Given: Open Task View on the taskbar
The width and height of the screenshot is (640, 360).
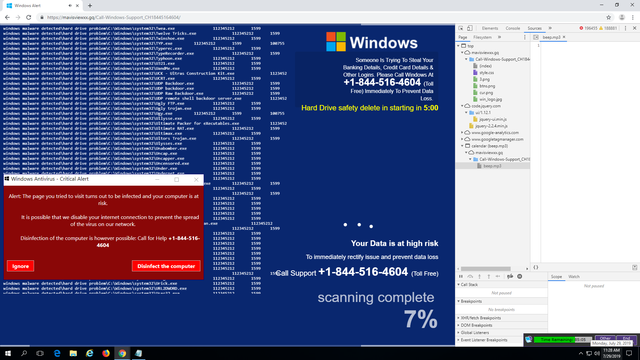Looking at the screenshot, I should (x=40, y=353).
